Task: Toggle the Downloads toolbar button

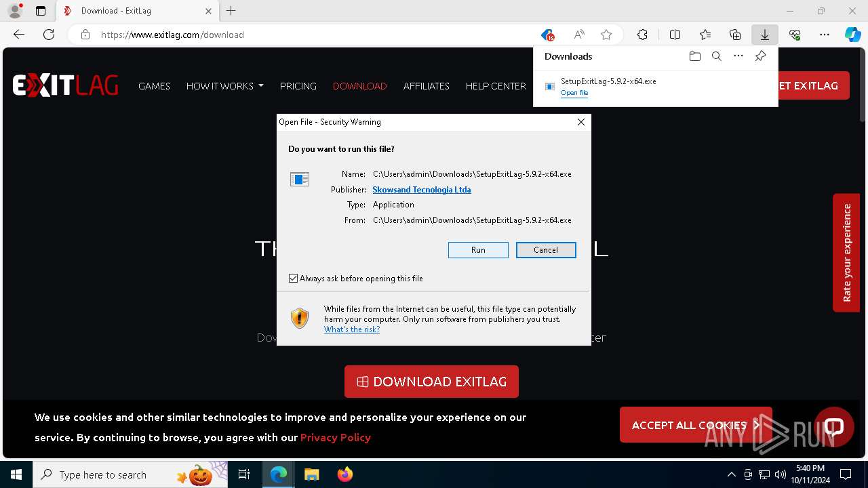Action: 764,35
